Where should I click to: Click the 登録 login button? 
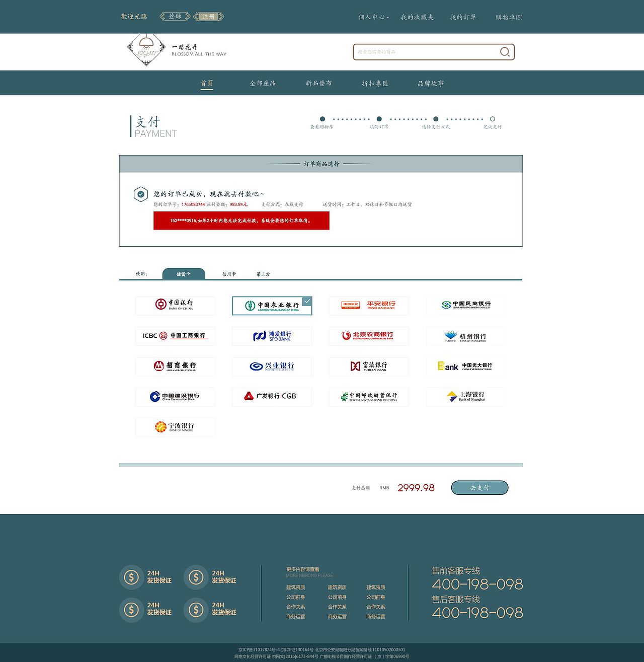click(175, 17)
